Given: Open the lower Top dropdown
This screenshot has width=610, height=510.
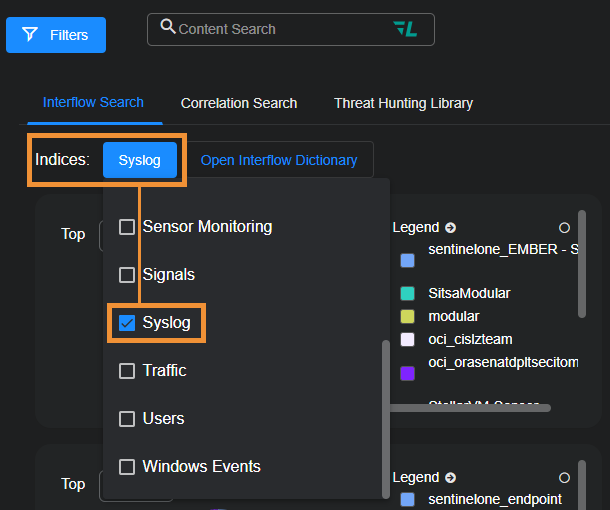Looking at the screenshot, I should pyautogui.click(x=101, y=485).
